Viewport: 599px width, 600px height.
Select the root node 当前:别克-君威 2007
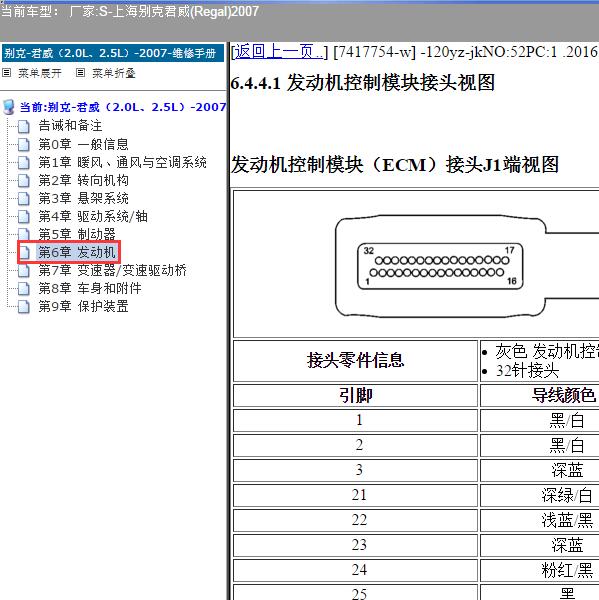(123, 107)
